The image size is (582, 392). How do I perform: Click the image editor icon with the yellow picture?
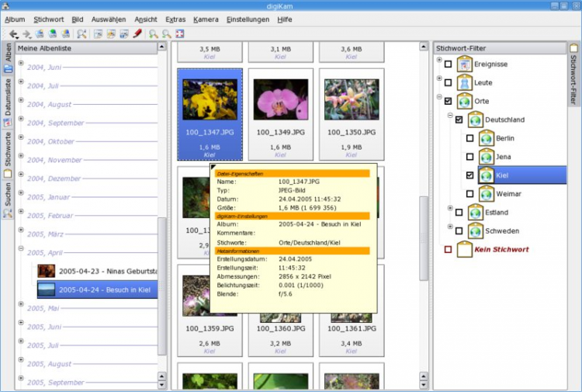[111, 34]
